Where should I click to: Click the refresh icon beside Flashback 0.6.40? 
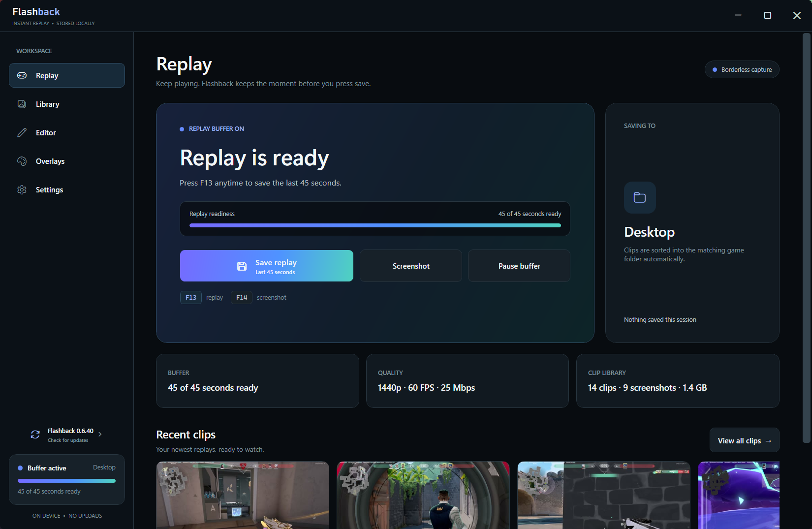(35, 435)
